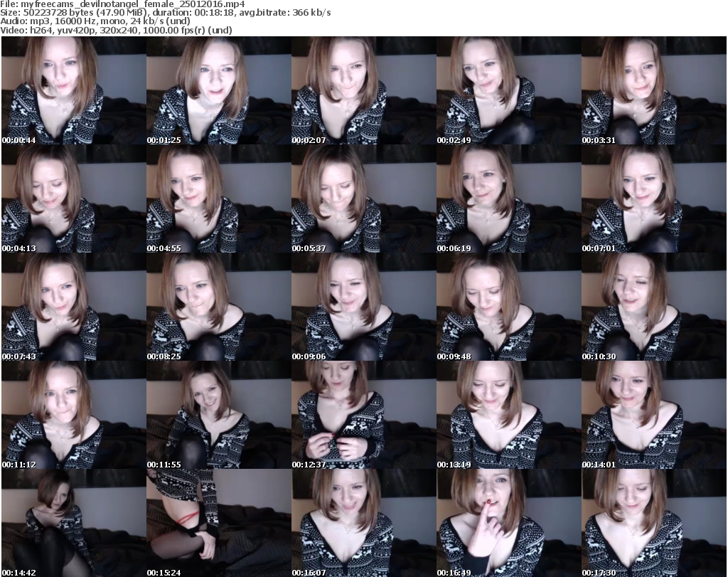
Task: Click the "Audio: mp3, 16000 Hz" line
Action: (95, 21)
